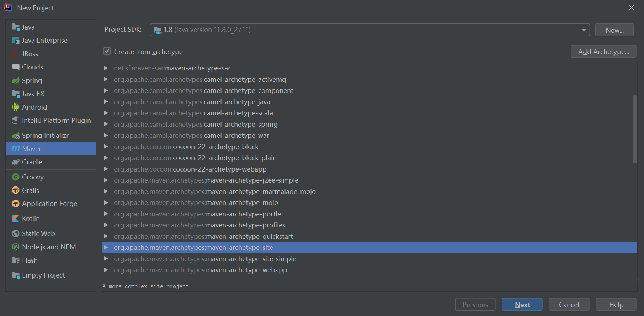This screenshot has height=316, width=644.
Task: Close the New Project dialog
Action: pyautogui.click(x=632, y=7)
